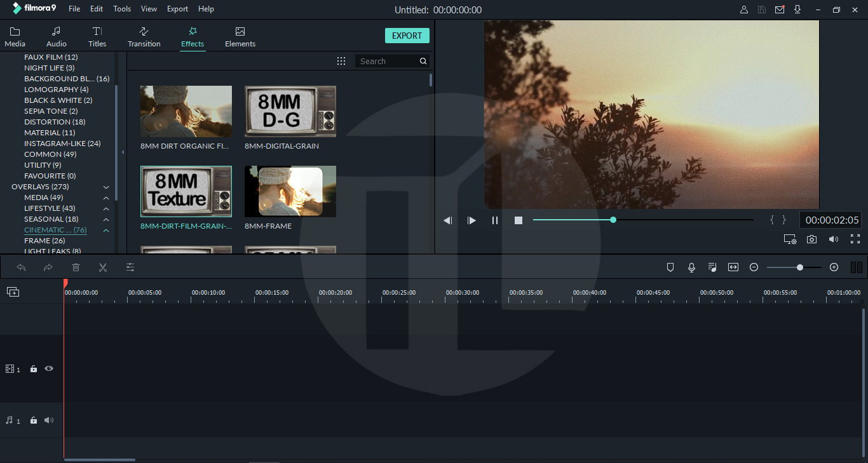868x463 pixels.
Task: Open the Export menu in the menu bar
Action: pos(177,8)
